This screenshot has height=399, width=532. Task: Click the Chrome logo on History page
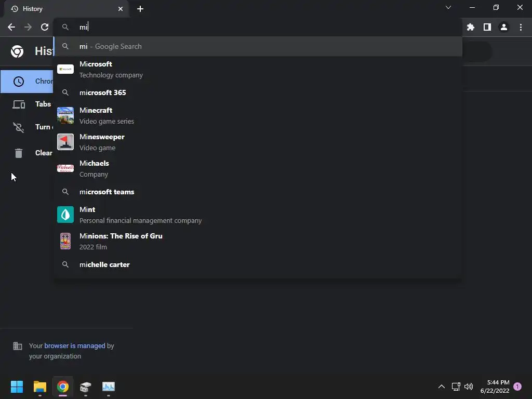pos(17,51)
